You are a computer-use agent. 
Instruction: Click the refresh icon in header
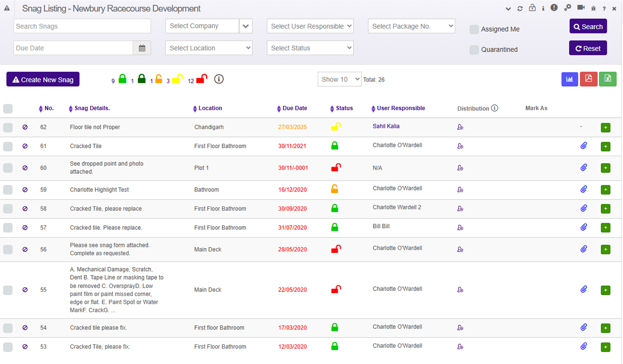(520, 9)
